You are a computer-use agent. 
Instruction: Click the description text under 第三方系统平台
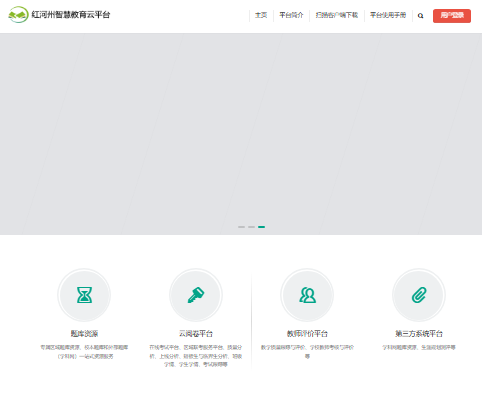(x=419, y=347)
